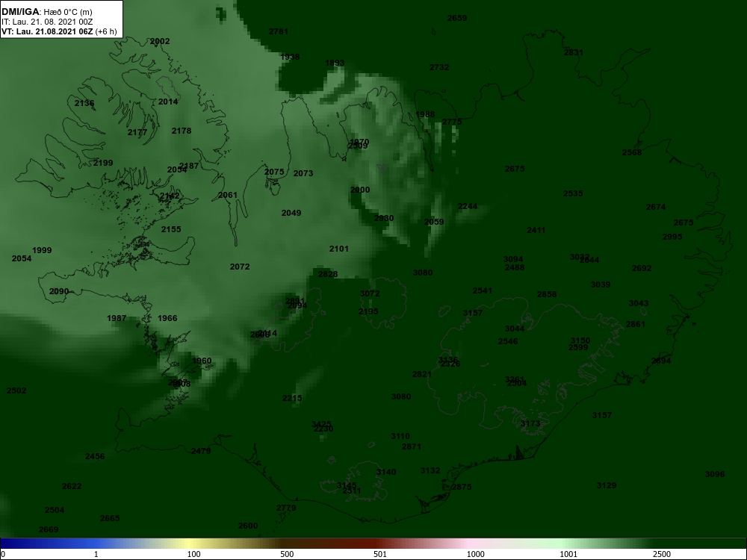The width and height of the screenshot is (747, 560).
Task: Click the map value "2781"
Action: 278,31
